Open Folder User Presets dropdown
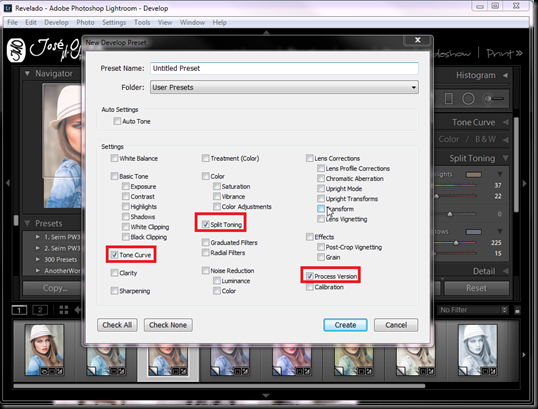 (284, 87)
